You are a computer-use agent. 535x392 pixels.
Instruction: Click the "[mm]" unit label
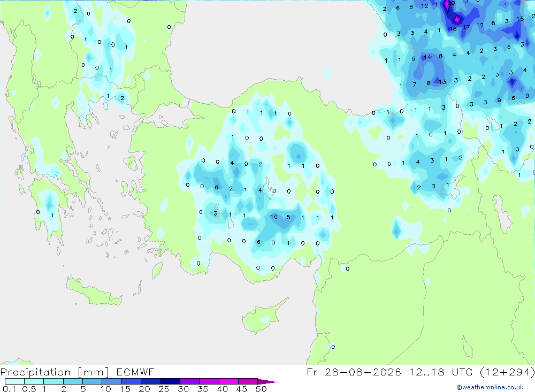(x=93, y=372)
